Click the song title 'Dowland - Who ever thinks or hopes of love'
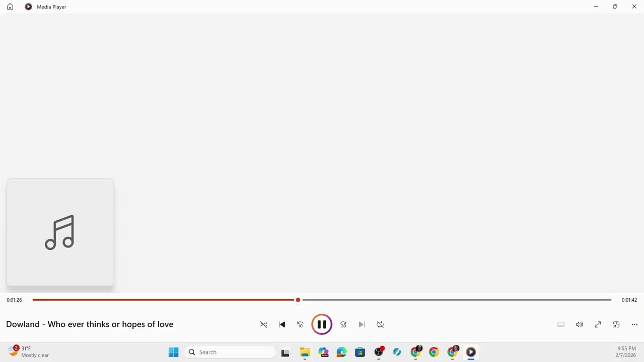 click(90, 324)
